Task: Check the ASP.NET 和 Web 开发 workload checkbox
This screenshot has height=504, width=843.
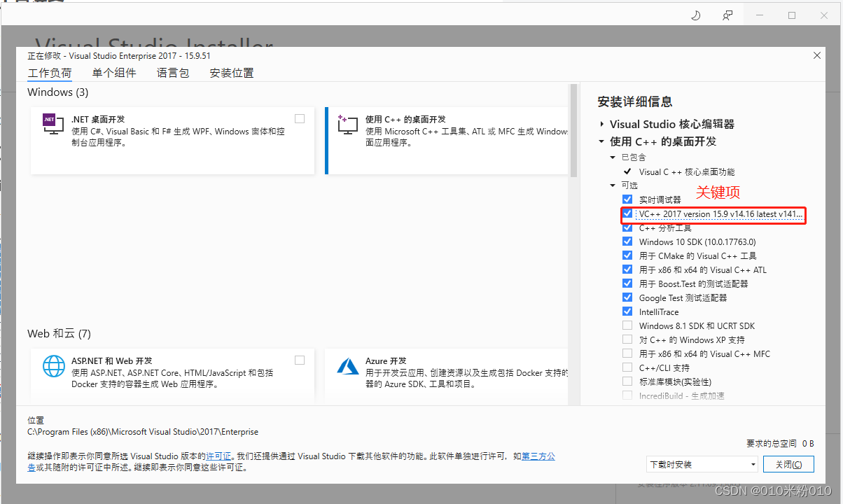Action: (300, 360)
